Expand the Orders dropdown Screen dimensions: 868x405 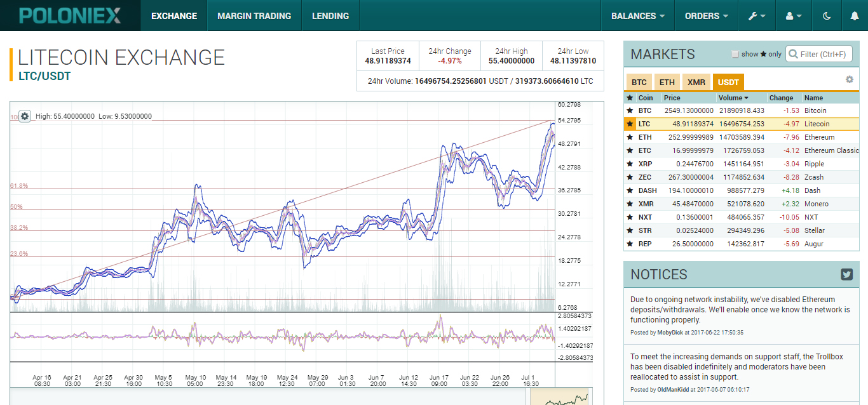tap(707, 16)
